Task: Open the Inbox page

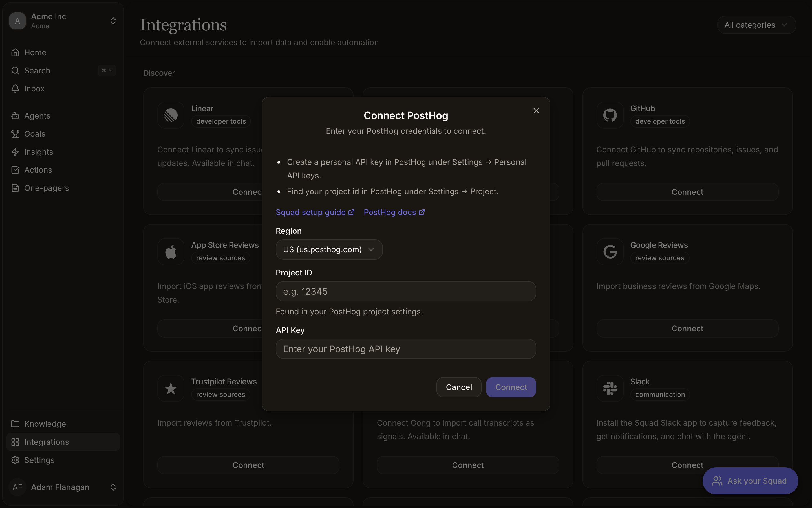Action: 63,89
